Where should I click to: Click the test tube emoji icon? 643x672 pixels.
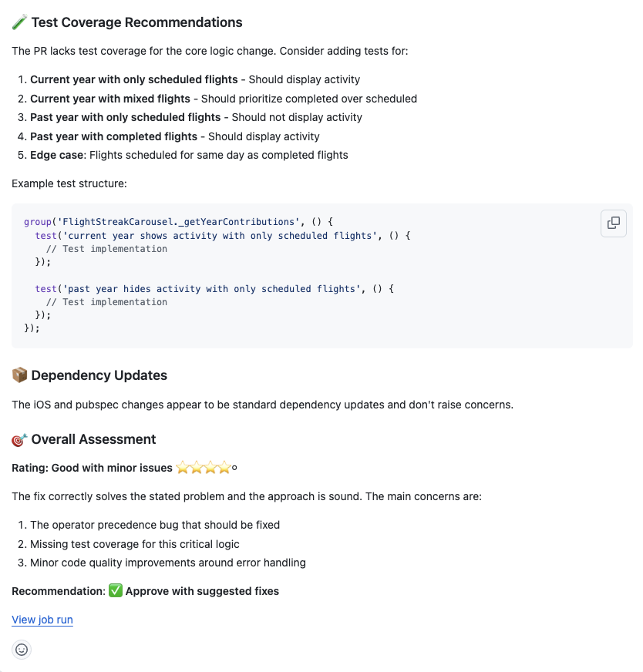tap(19, 22)
